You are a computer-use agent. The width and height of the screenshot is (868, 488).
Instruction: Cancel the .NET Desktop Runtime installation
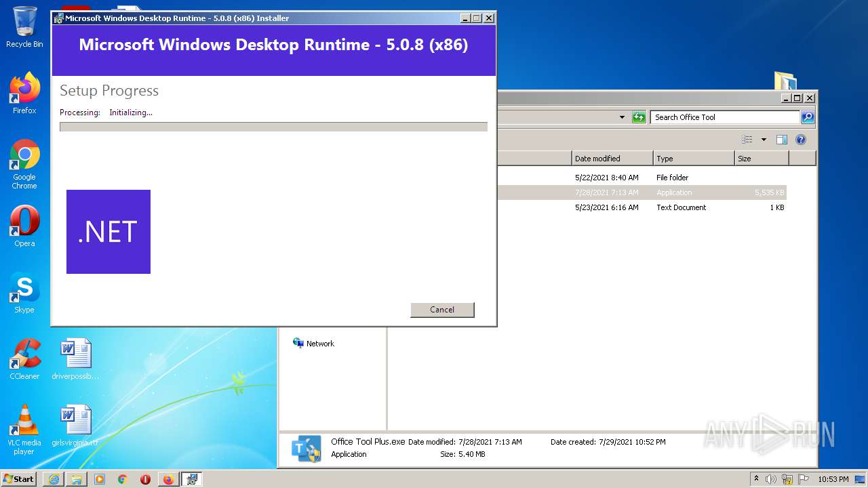442,310
